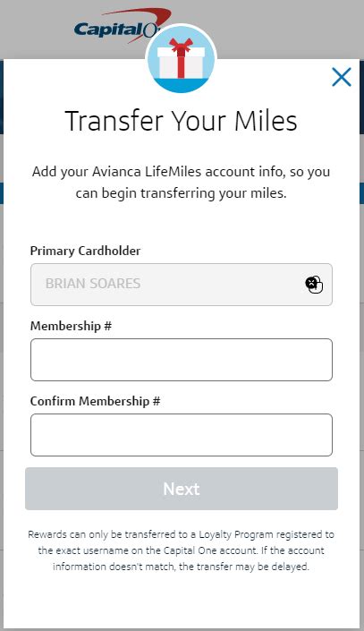Click the red bow on the gift
Viewport: 364px width, 631px height.
coord(181,47)
